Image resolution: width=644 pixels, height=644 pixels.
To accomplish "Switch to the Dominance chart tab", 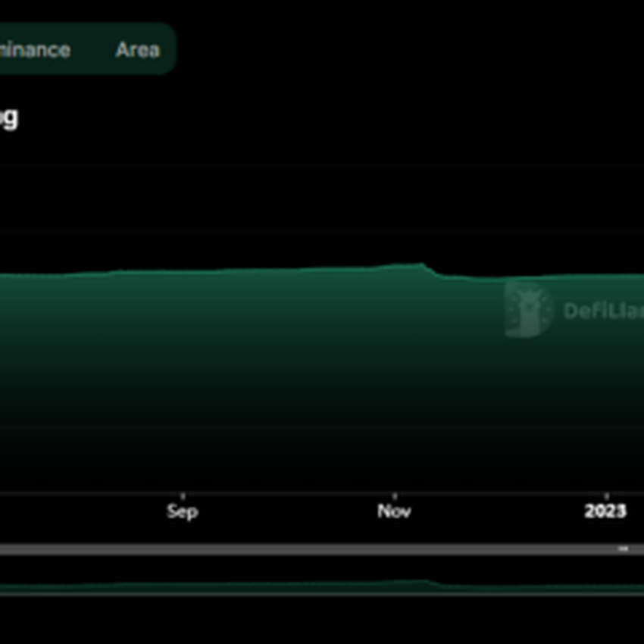I will (x=36, y=50).
